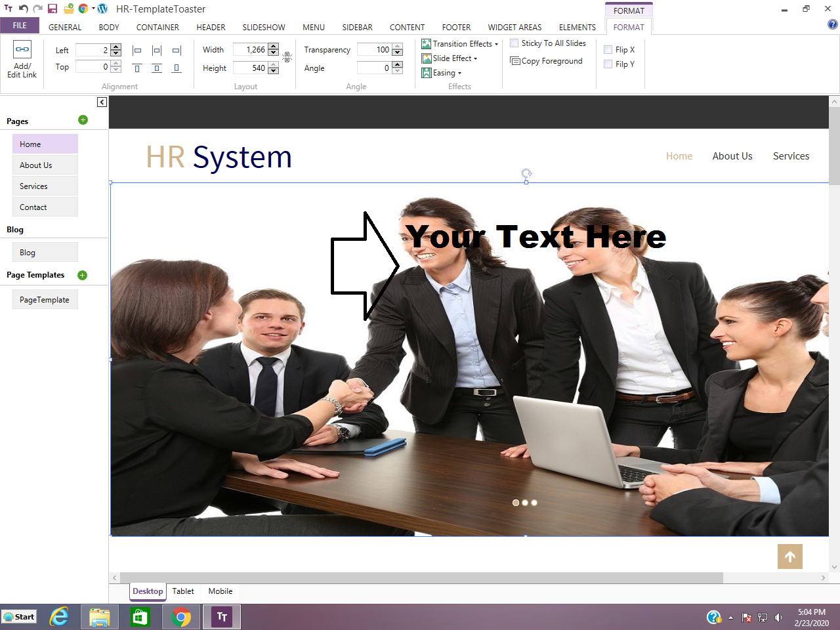Screen dimensions: 840x630
Task: Open Help via blue question icon
Action: click(833, 25)
